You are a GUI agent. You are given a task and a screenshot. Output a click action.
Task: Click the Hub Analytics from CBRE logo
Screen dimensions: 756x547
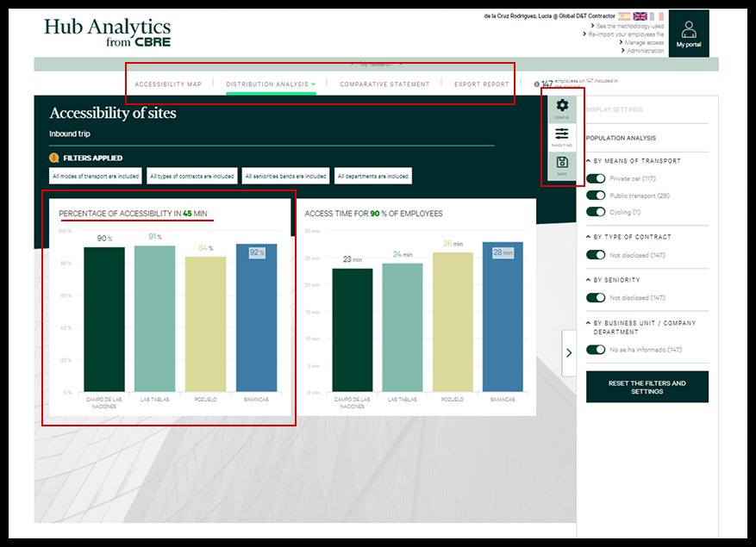pos(108,32)
